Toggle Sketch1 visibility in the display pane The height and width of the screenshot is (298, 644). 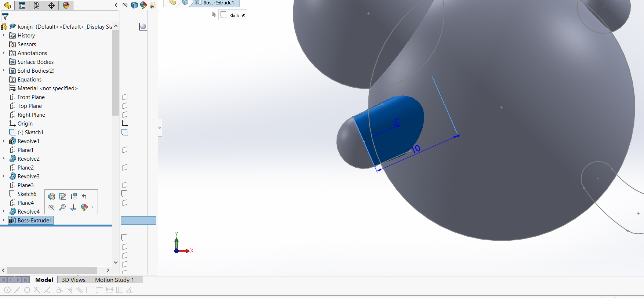tap(125, 132)
